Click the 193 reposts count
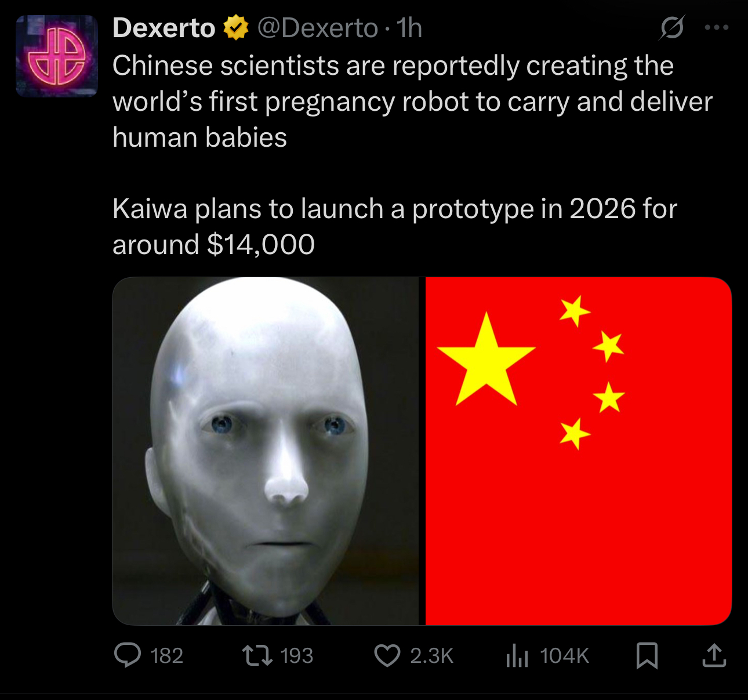The height and width of the screenshot is (700, 748). pyautogui.click(x=296, y=656)
